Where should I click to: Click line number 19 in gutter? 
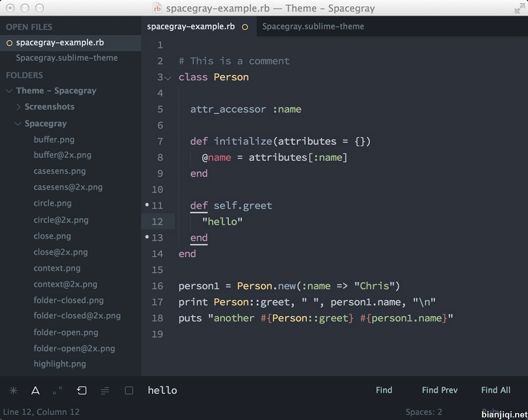(157, 334)
